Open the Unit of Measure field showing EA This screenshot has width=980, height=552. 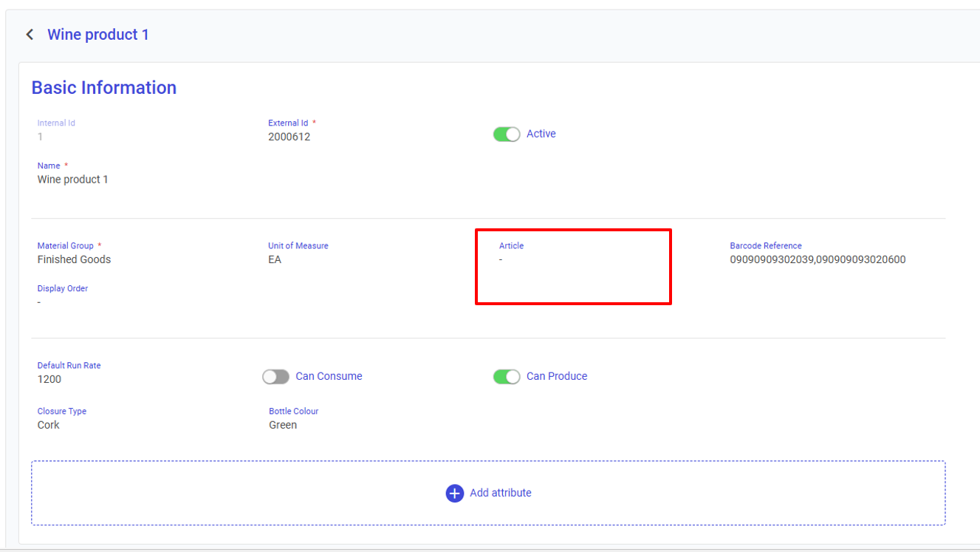click(275, 259)
